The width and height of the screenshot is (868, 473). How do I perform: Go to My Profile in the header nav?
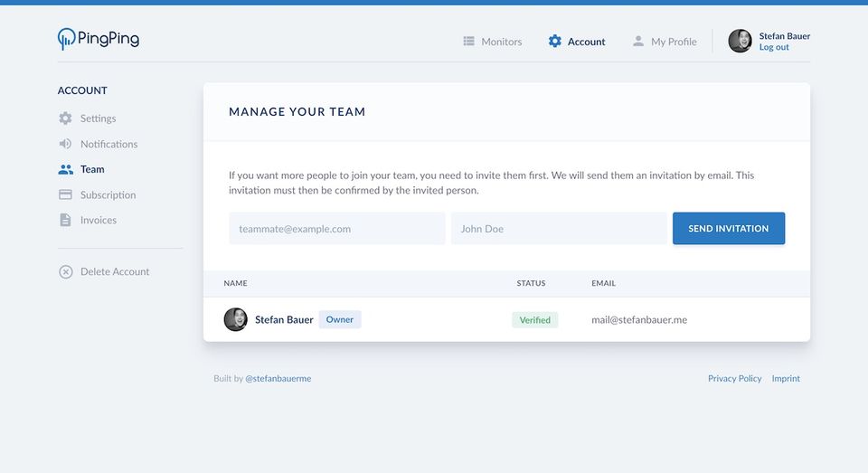point(665,42)
